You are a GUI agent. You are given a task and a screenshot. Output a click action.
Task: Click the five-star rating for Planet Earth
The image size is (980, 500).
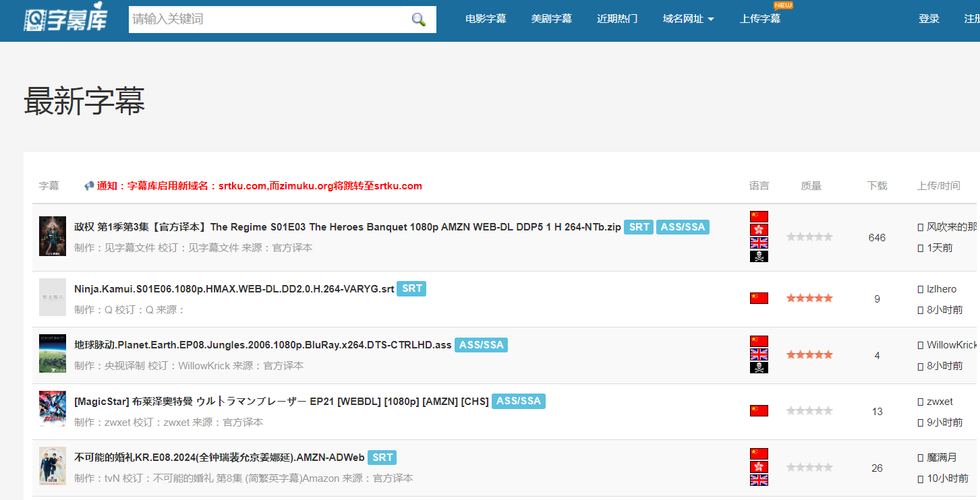pos(809,354)
